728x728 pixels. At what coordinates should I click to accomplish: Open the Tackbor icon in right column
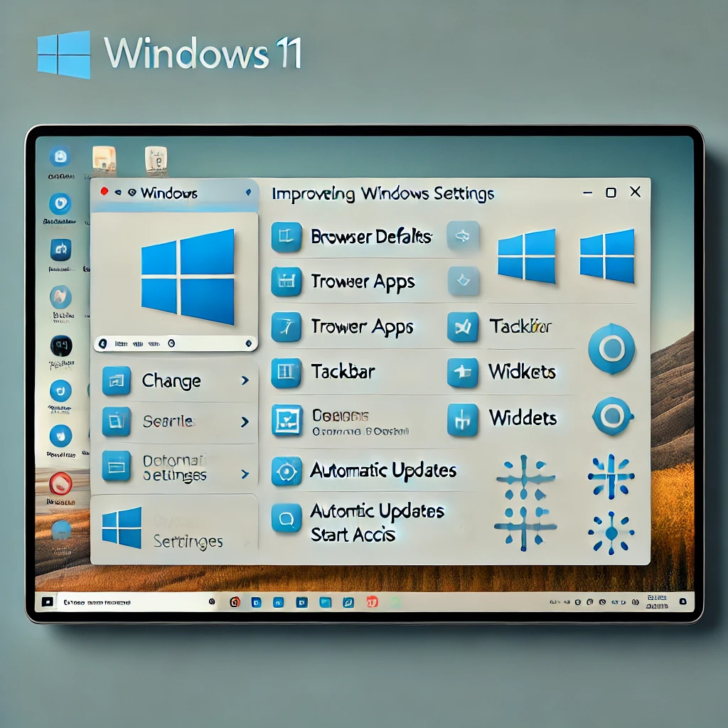[x=462, y=327]
